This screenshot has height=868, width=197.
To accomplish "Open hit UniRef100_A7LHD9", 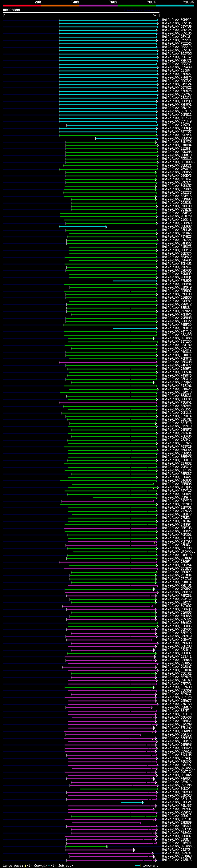I will point(177,281).
